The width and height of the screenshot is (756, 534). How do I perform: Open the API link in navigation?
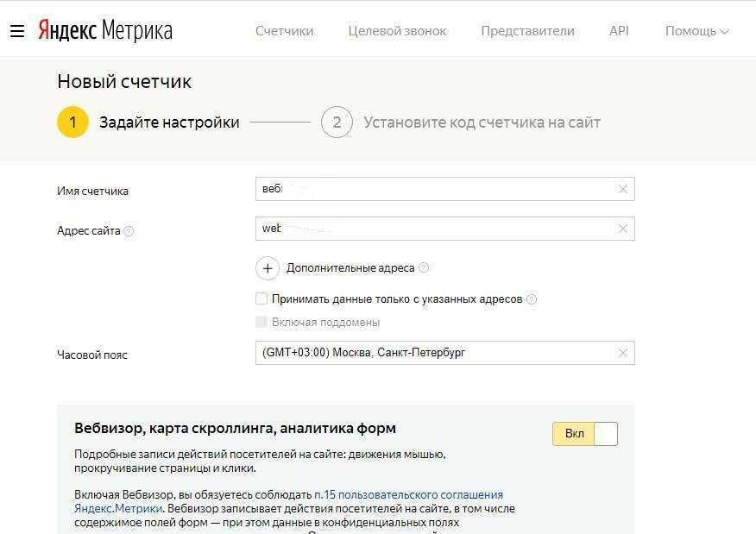tap(619, 31)
